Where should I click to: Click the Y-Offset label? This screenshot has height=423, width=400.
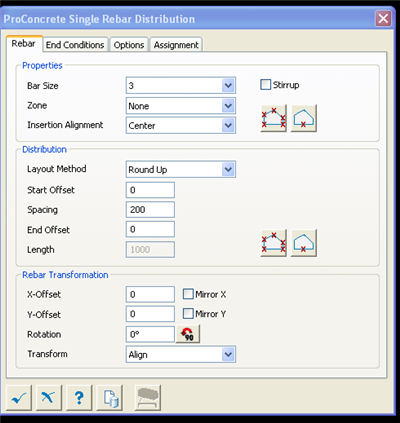[x=44, y=314]
